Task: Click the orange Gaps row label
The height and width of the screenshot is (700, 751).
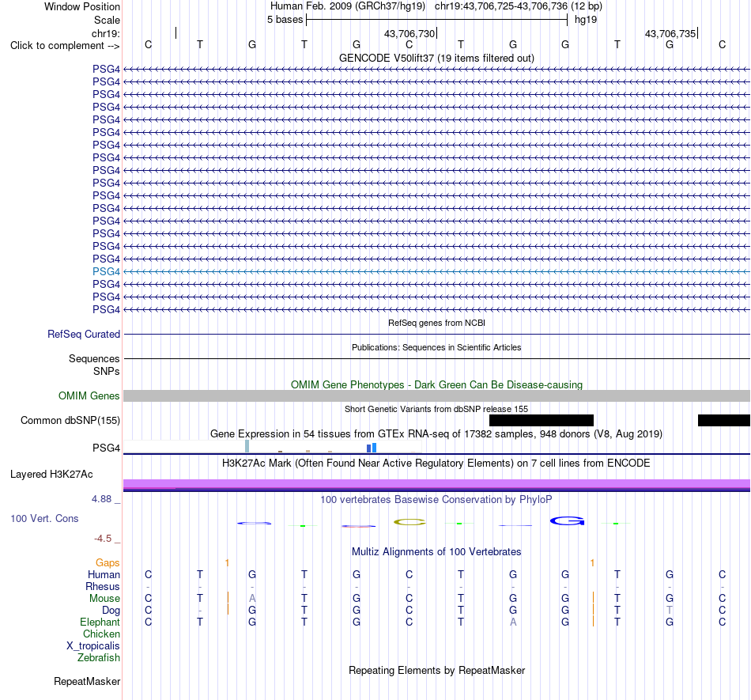Action: click(x=108, y=562)
